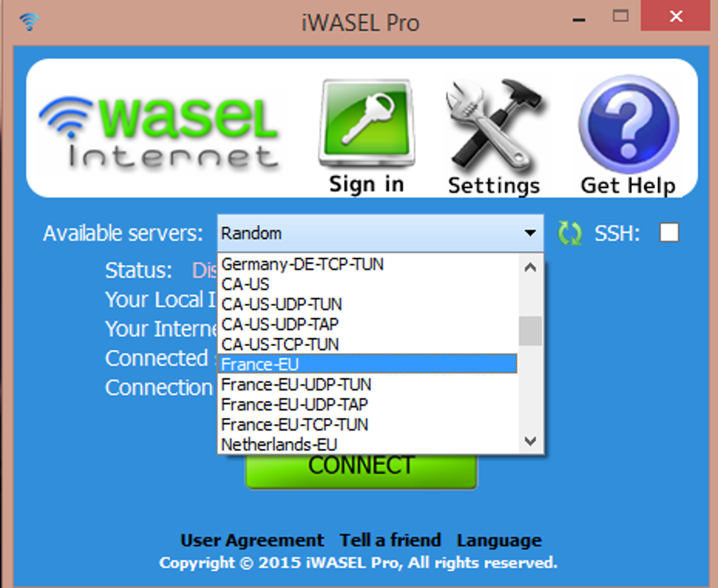Image resolution: width=718 pixels, height=588 pixels.
Task: Enable the SSH checkbox
Action: pos(669,232)
